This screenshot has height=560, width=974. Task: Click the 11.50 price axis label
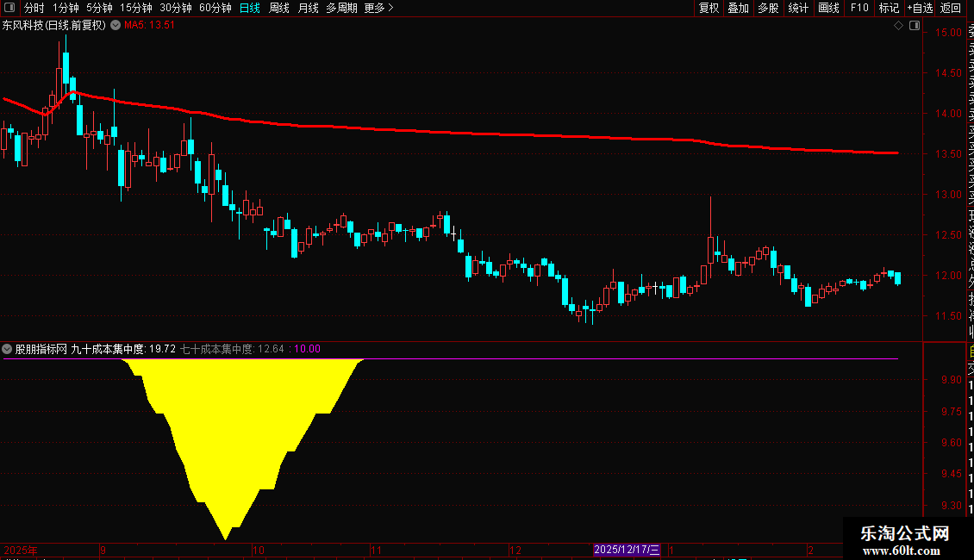click(x=948, y=315)
